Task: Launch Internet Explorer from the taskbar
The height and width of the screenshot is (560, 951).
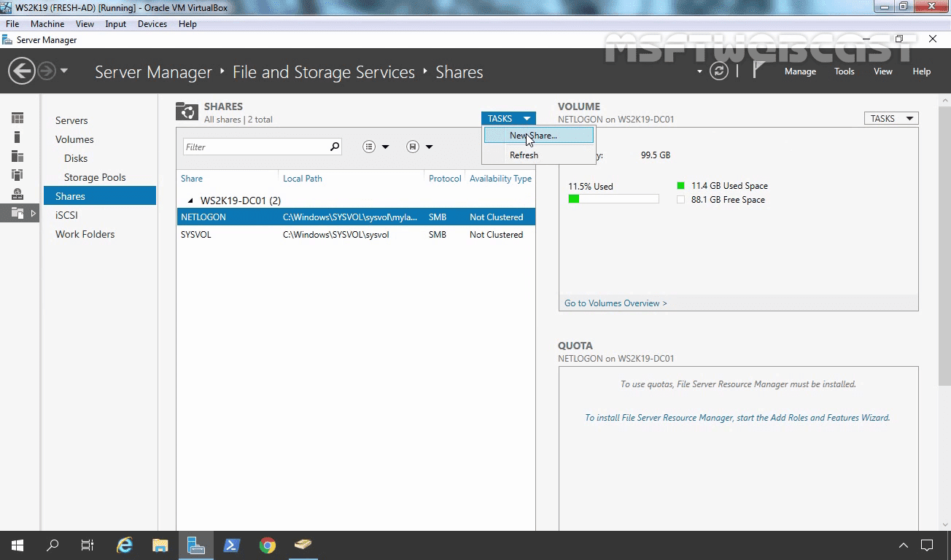Action: click(x=125, y=545)
